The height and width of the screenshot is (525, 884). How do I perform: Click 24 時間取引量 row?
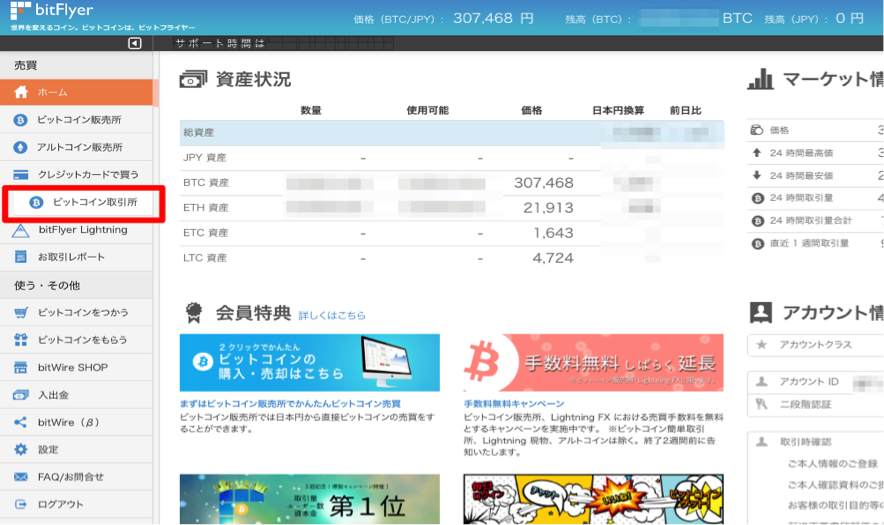(815, 198)
